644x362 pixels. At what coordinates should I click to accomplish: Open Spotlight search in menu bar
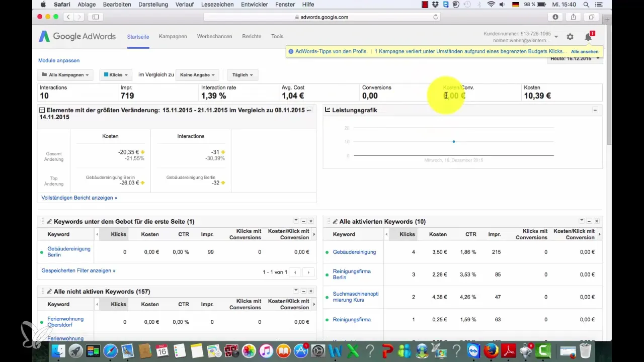click(x=586, y=5)
